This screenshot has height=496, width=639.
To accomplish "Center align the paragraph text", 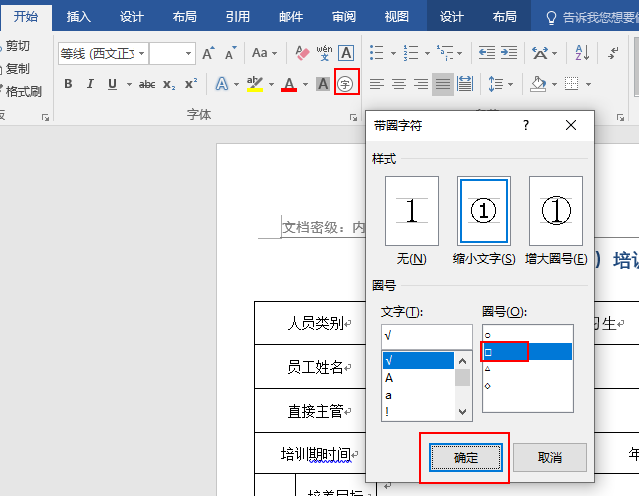I will click(x=399, y=84).
